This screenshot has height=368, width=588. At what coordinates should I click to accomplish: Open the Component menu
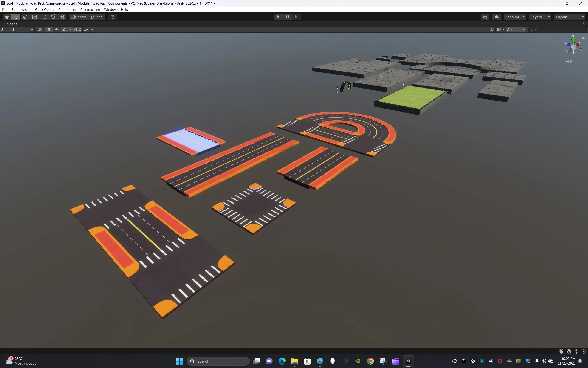click(67, 9)
